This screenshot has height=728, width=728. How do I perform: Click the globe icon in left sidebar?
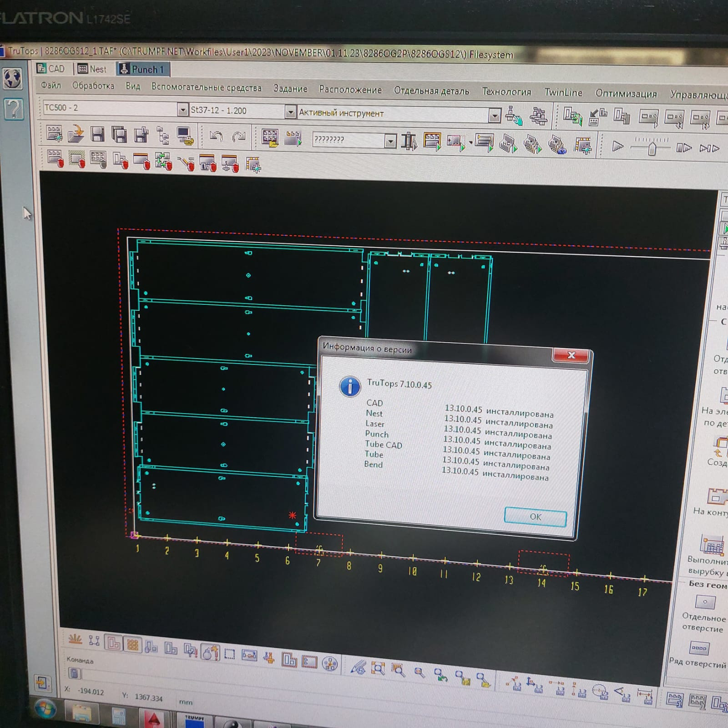click(13, 78)
